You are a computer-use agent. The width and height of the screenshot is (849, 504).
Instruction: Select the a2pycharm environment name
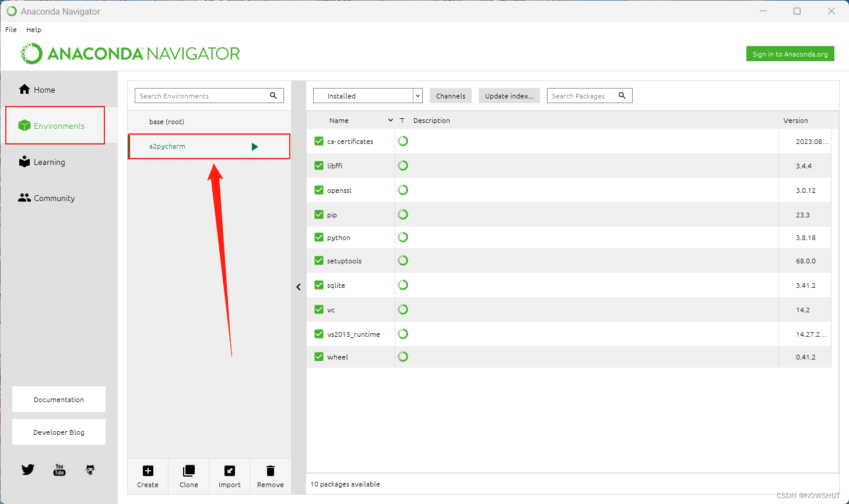click(167, 146)
